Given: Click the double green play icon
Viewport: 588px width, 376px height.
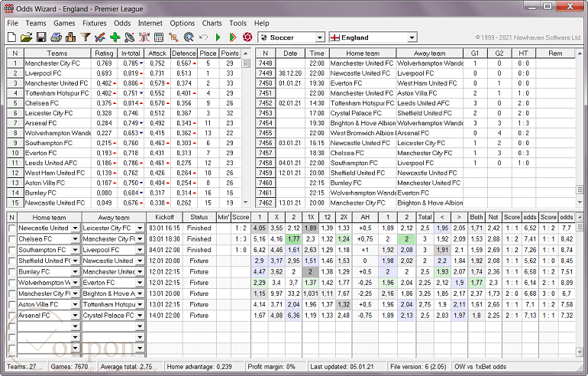Looking at the screenshot, I should [x=232, y=37].
